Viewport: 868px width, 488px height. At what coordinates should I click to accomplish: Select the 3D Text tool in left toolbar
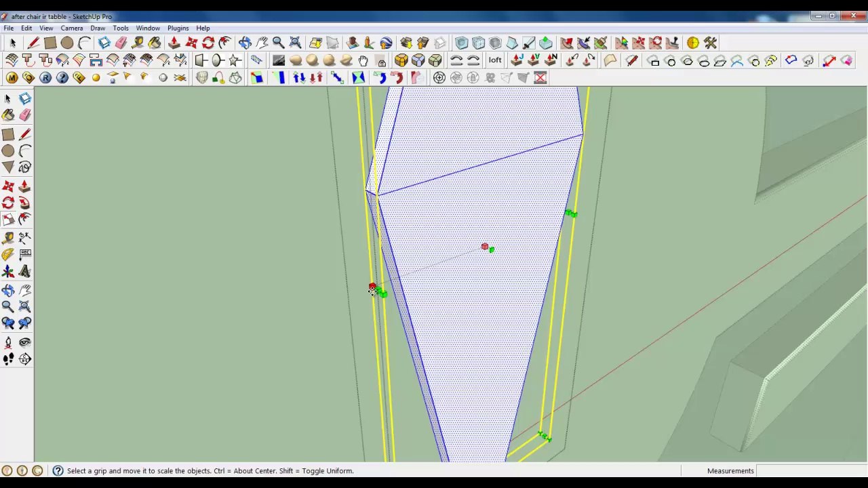click(25, 272)
